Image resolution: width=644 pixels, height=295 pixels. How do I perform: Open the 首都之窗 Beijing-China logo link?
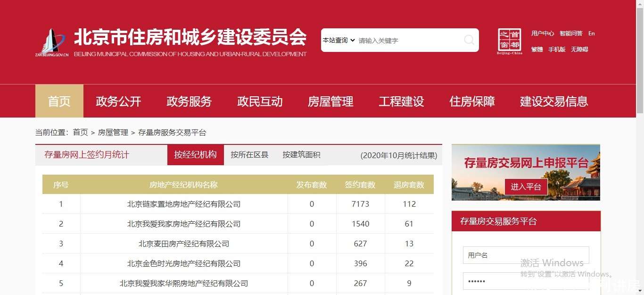pos(510,42)
